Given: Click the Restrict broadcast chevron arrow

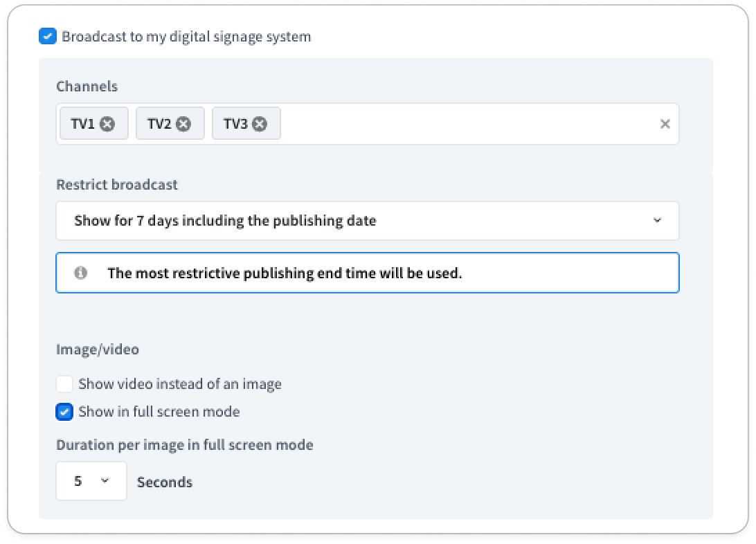Looking at the screenshot, I should [657, 220].
